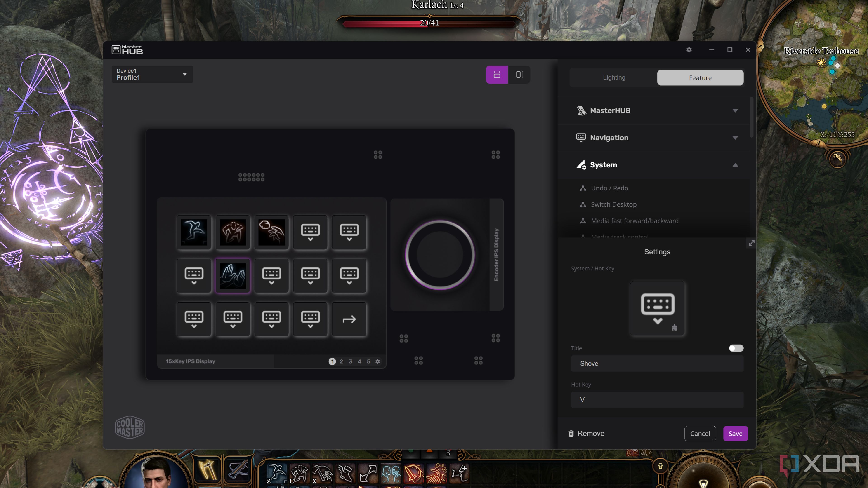Expand the MasterHUB feature section
Viewport: 868px width, 488px height.
click(x=656, y=110)
